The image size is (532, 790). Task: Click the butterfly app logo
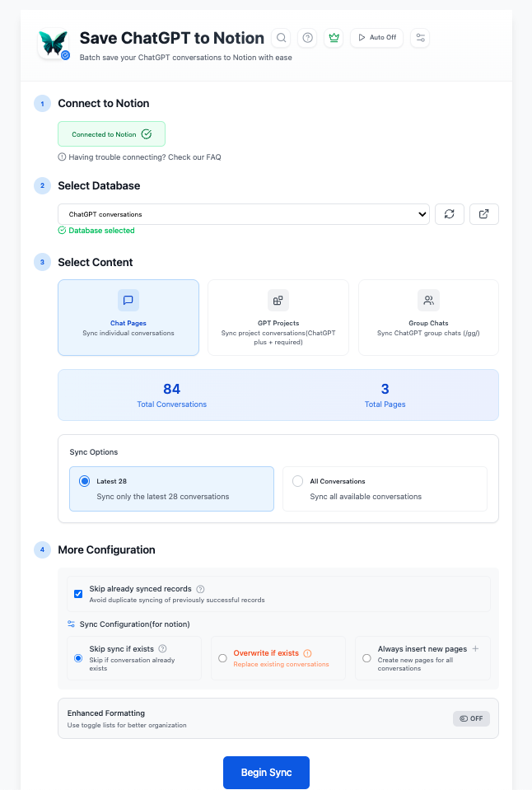pyautogui.click(x=54, y=44)
